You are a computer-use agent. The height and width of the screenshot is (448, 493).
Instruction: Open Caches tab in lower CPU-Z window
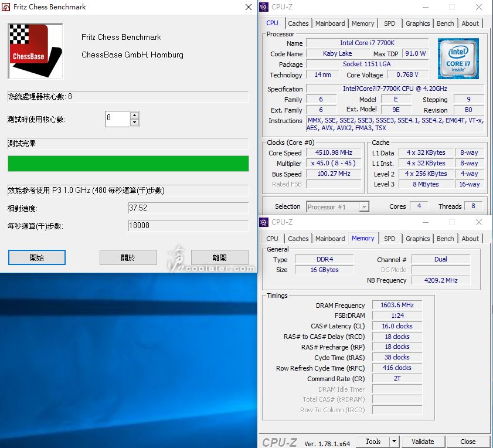(298, 239)
